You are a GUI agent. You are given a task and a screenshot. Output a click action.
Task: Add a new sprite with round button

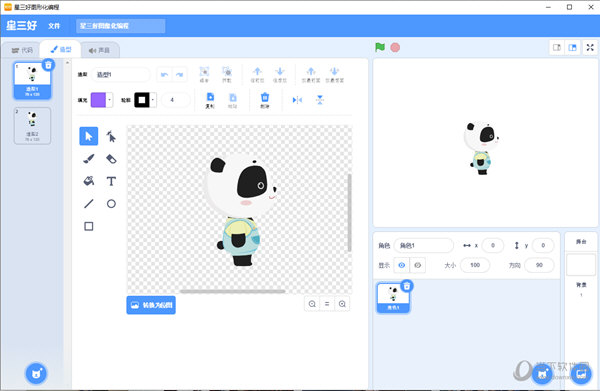click(x=543, y=373)
